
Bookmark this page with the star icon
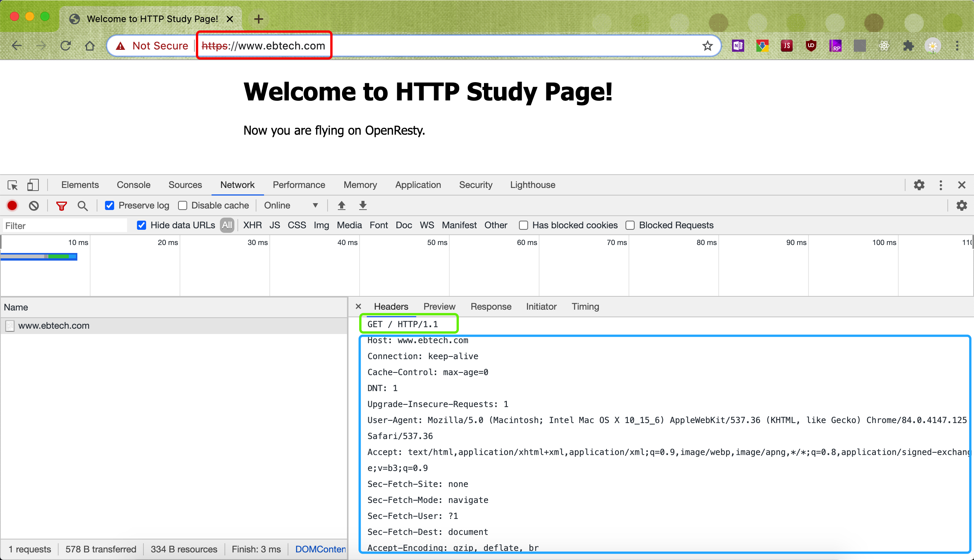coord(707,46)
